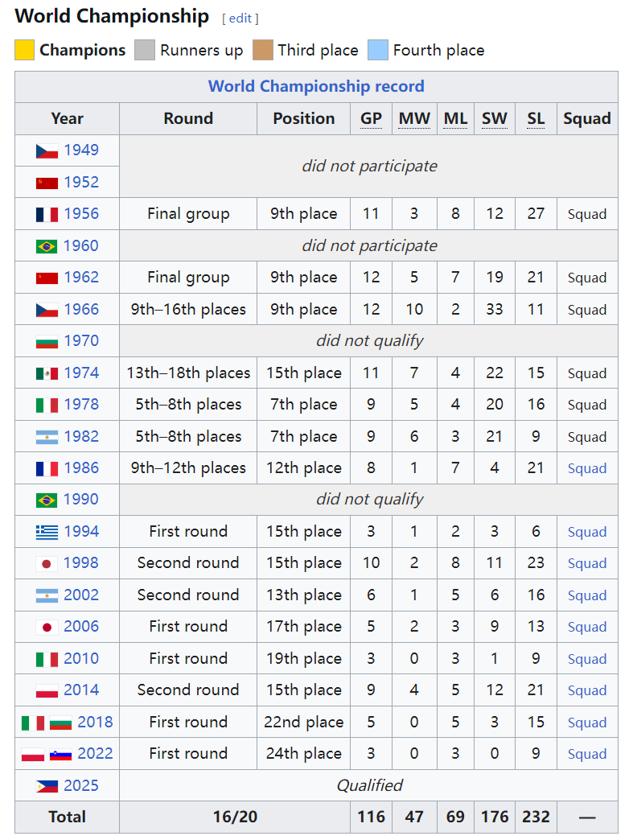Screen dimensions: 633x840
Task: Click the Slovenia flag beside 2022
Action: [x=61, y=754]
